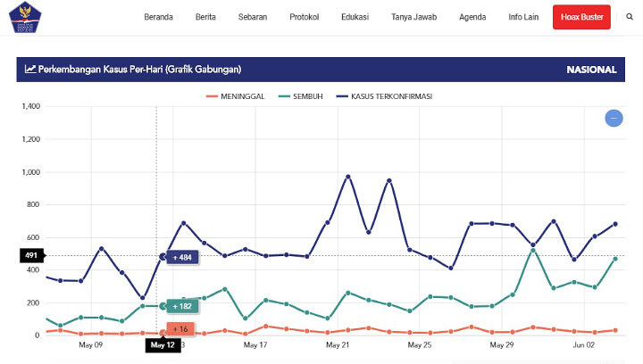Screen dimensions: 643x364
Task: Open the Edukasi menu item
Action: (355, 17)
